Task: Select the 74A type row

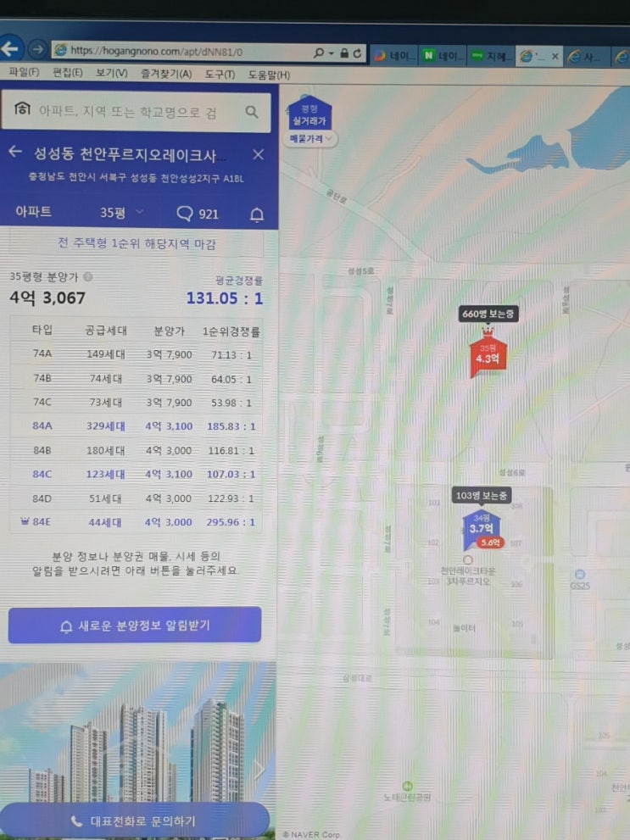Action: click(136, 354)
